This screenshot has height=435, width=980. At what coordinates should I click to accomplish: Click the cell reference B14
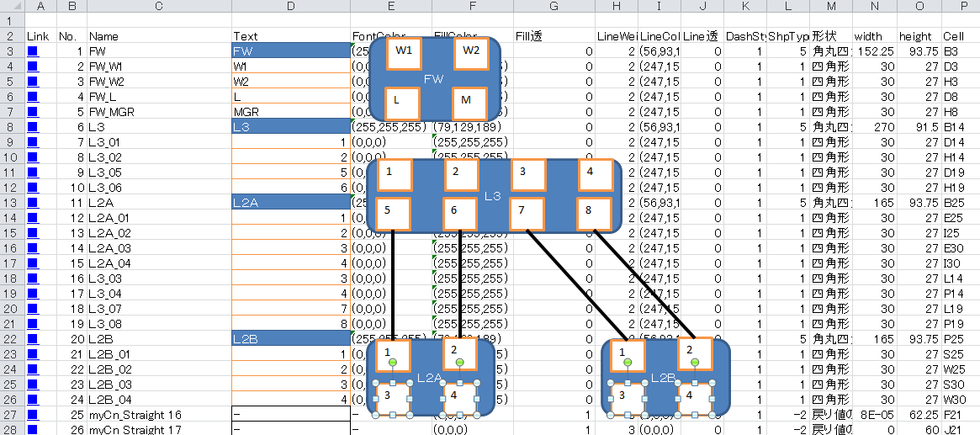961,127
